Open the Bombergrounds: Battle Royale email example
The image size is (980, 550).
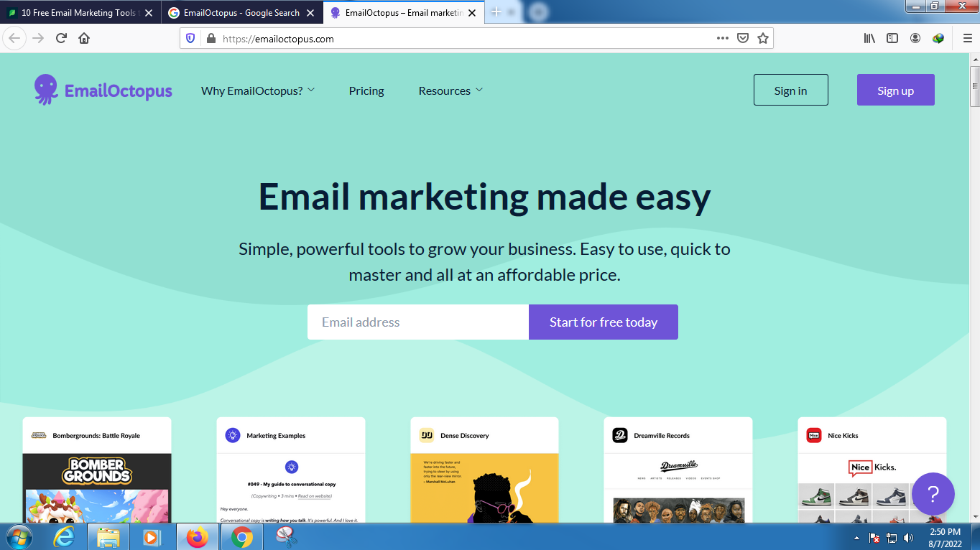click(x=97, y=470)
